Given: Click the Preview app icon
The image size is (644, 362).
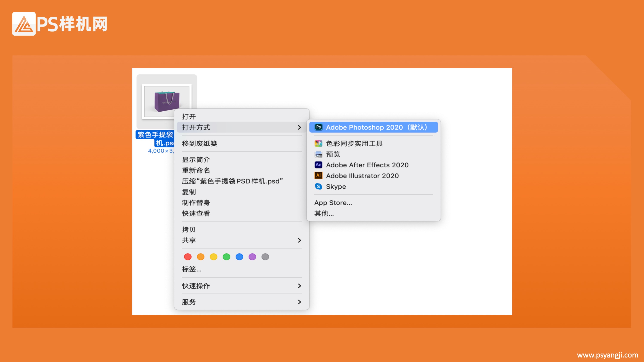Looking at the screenshot, I should pos(318,154).
